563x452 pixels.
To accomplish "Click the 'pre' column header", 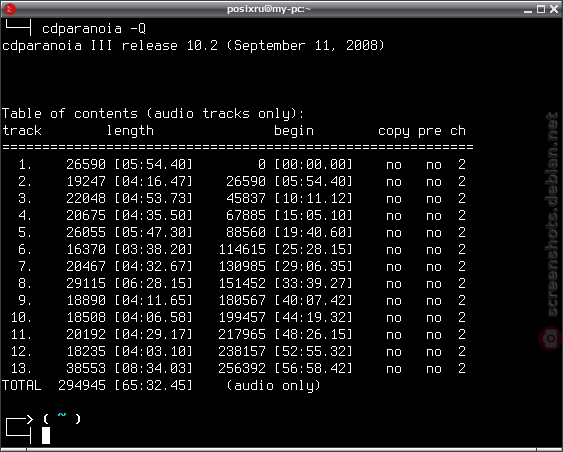I will 430,132.
